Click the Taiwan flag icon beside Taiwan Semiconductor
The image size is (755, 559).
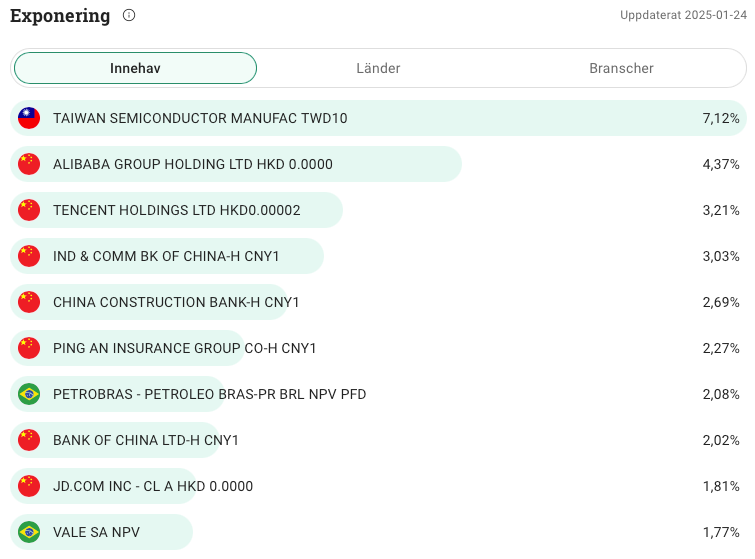tap(29, 118)
